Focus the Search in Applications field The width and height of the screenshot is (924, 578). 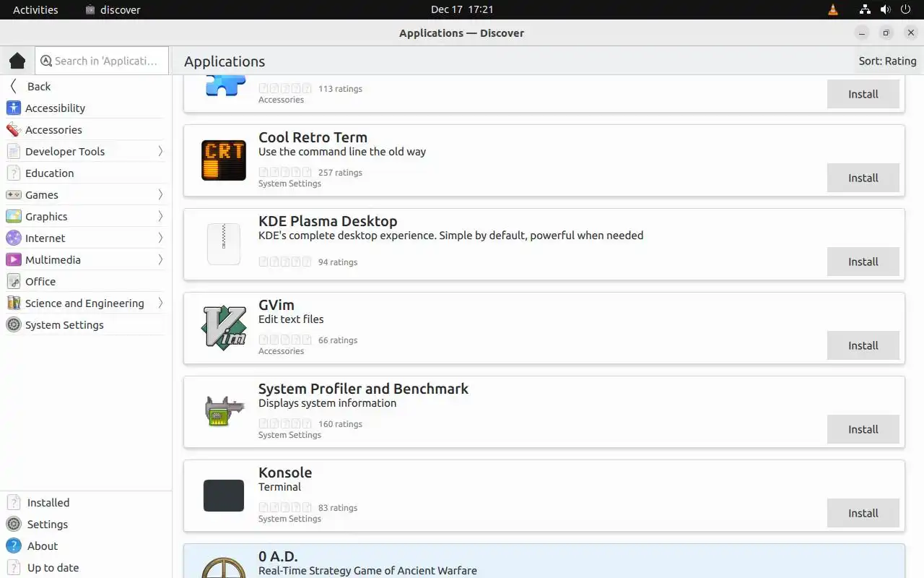(102, 61)
